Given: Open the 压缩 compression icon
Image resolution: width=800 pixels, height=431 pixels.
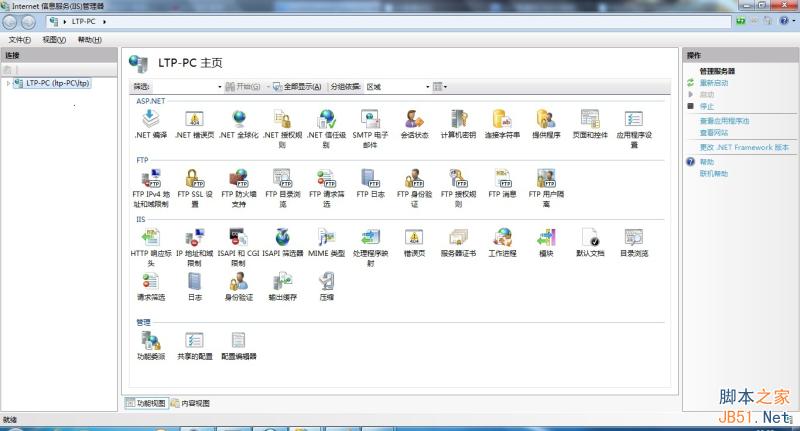Looking at the screenshot, I should [x=326, y=282].
